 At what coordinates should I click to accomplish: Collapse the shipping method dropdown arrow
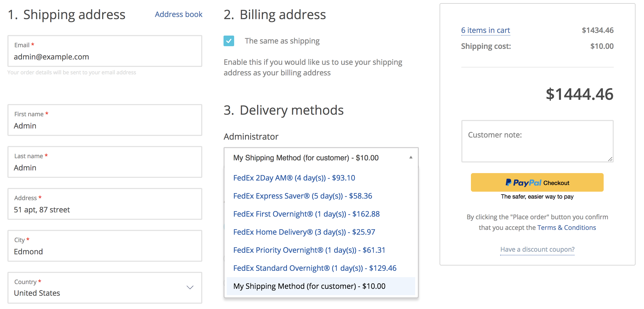click(411, 157)
